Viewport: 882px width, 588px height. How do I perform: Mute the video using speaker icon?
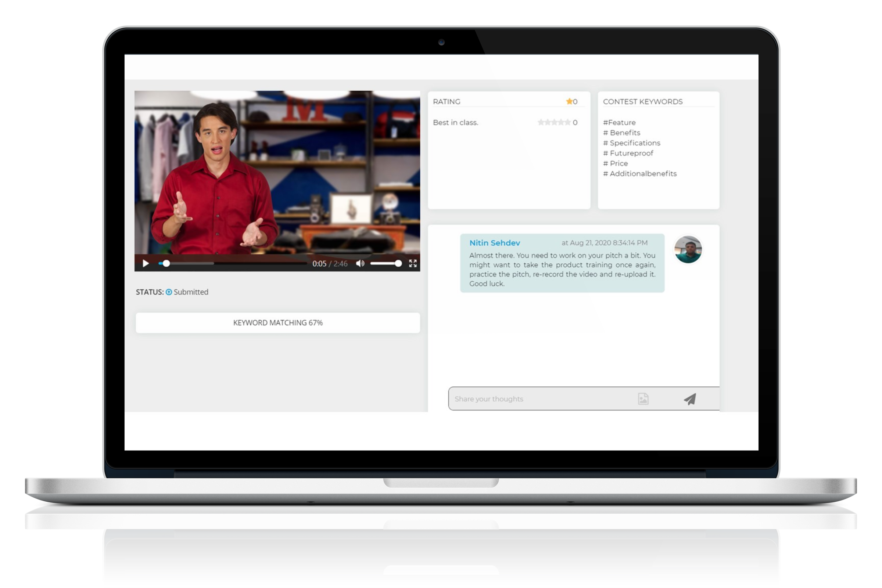coord(360,264)
